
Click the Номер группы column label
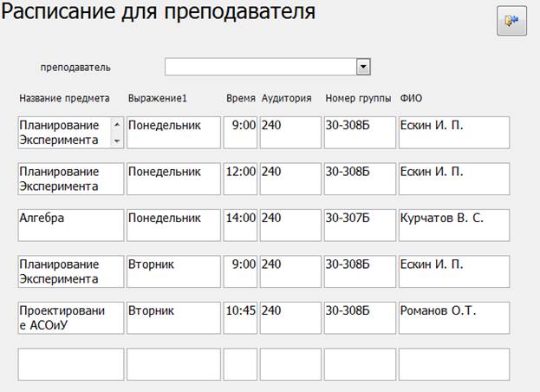pos(358,98)
